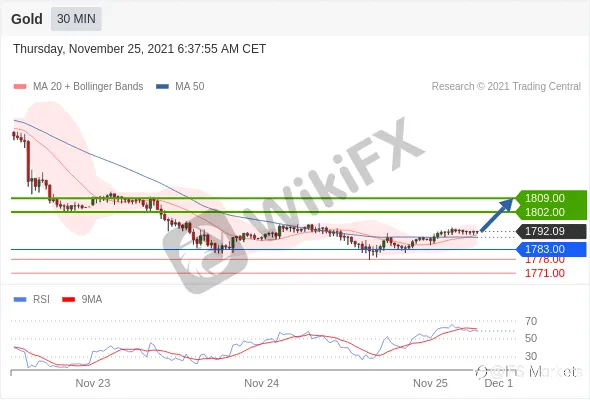Viewport: 590px width, 400px height.
Task: Select the Nov 24 date axis marker
Action: 262,383
